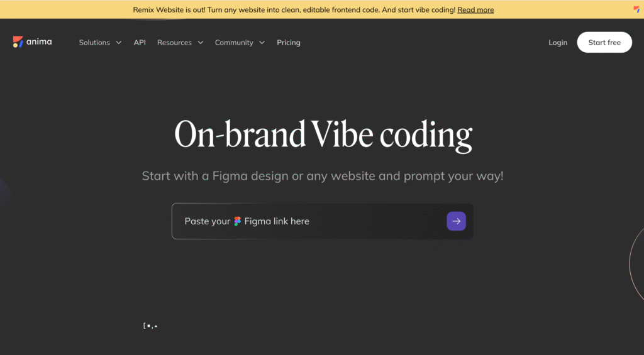The height and width of the screenshot is (355, 644).
Task: Expand the Resources dropdown menu
Action: [x=180, y=42]
